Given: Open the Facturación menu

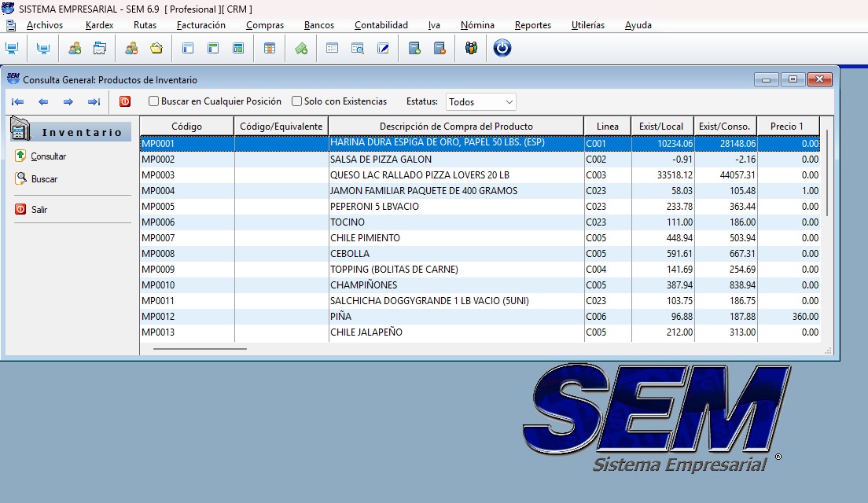Looking at the screenshot, I should tap(201, 25).
